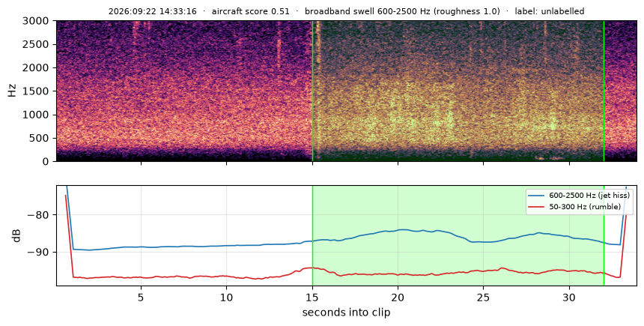Click the green start marker line in spectrogram
This screenshot has width=644, height=326.
(312, 91)
